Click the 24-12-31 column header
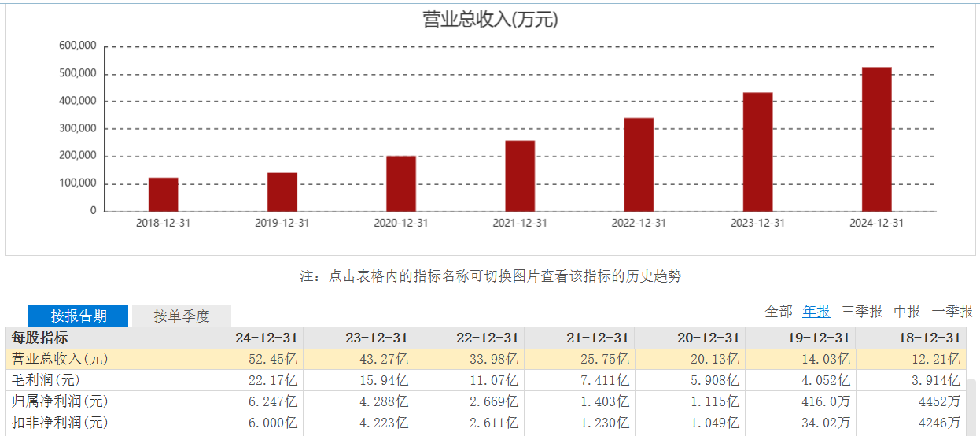Viewport: 980px width, 436px height. click(x=267, y=338)
